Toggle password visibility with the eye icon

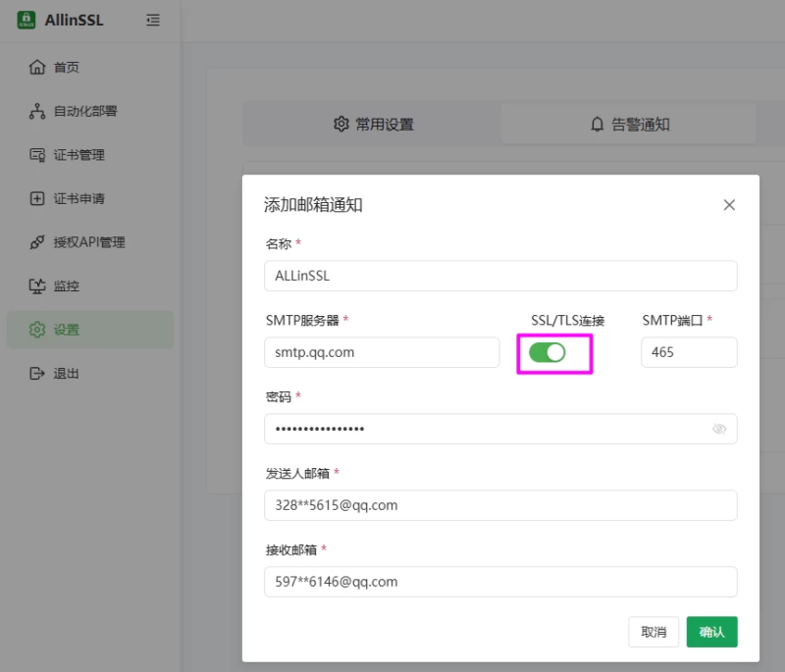pos(719,429)
